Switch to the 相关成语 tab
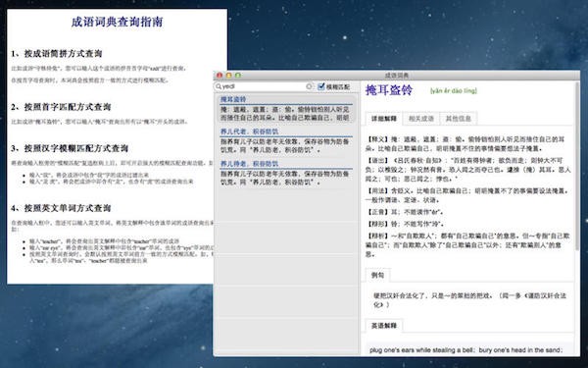The height and width of the screenshot is (368, 588). 420,119
